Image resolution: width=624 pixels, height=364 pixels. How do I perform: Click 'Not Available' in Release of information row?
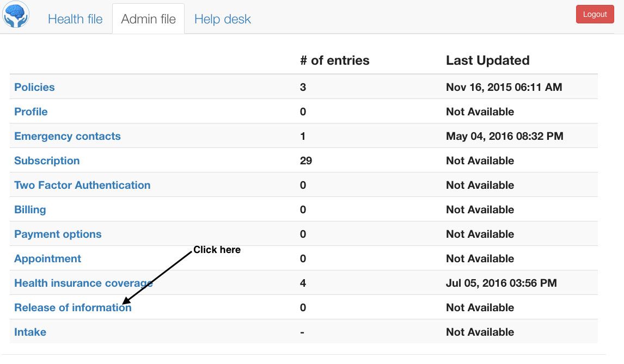click(480, 307)
